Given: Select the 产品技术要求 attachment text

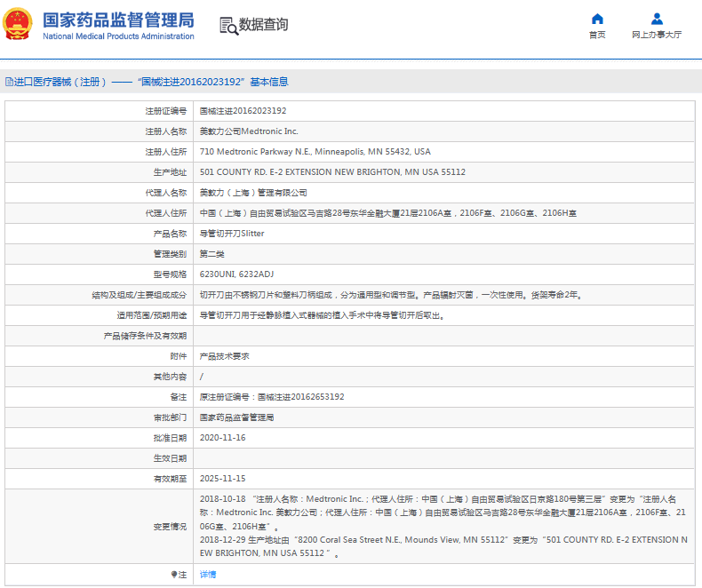Looking at the screenshot, I should click(224, 356).
